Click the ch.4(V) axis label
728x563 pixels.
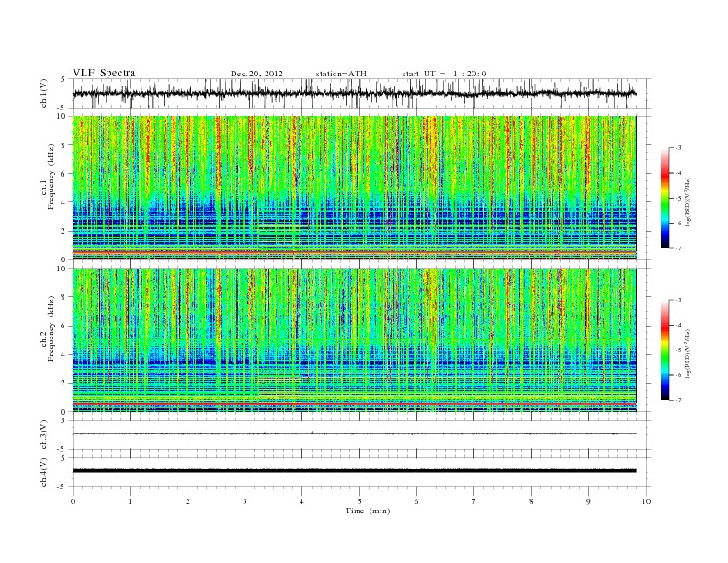point(43,472)
